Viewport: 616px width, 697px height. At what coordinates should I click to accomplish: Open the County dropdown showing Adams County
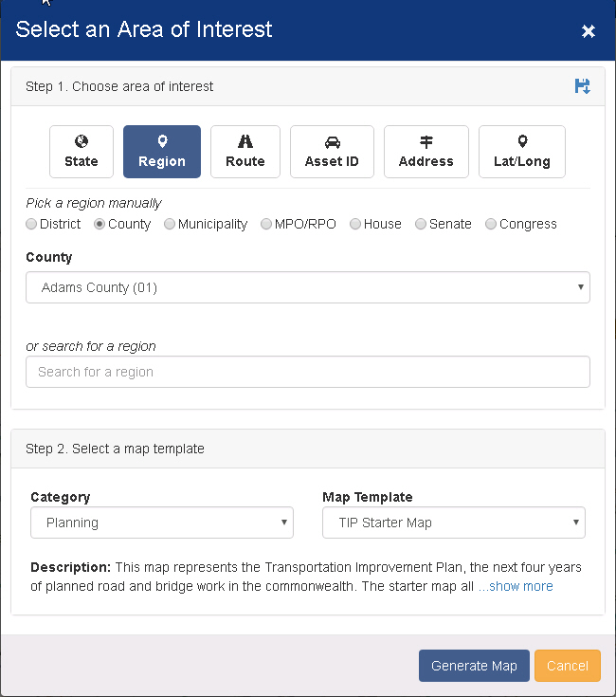pyautogui.click(x=307, y=287)
